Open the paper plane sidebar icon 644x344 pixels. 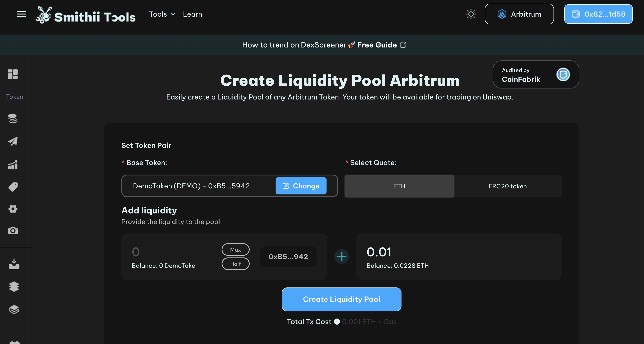click(x=13, y=141)
